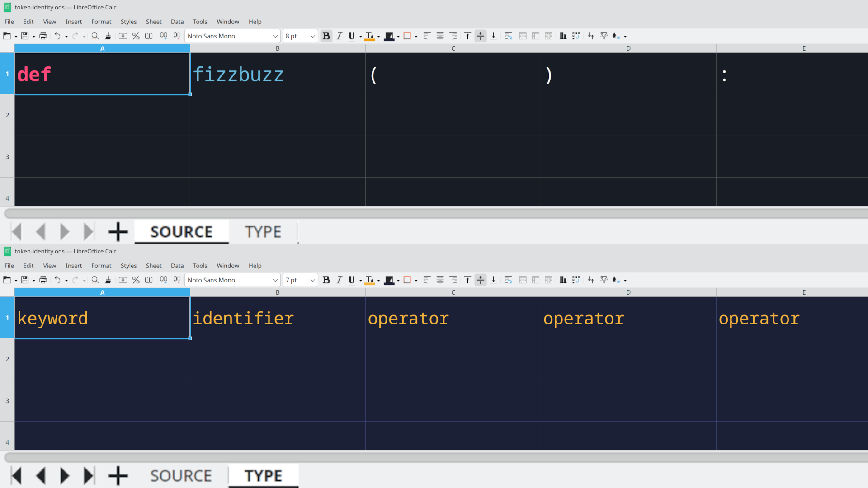The image size is (868, 488).
Task: Click the Bold formatting icon
Action: point(325,36)
